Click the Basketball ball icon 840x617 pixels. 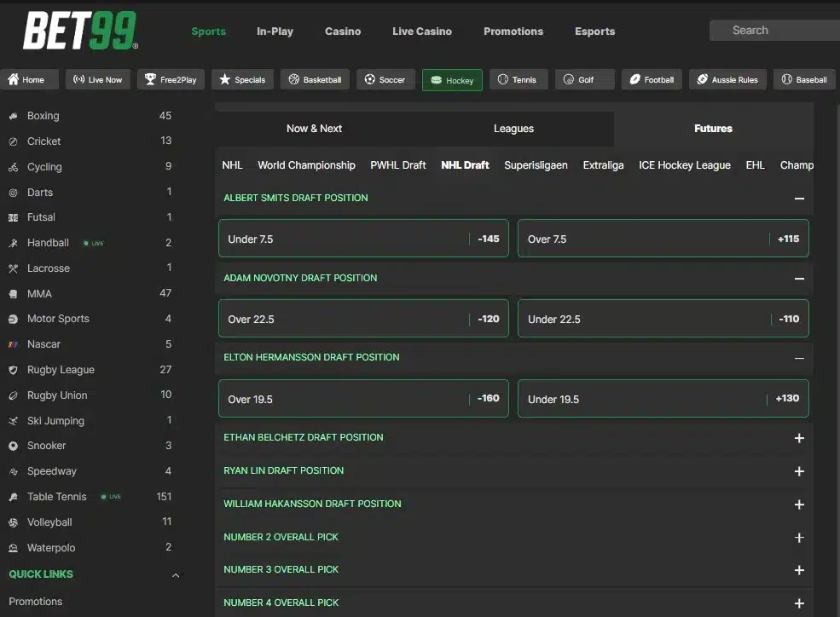point(293,79)
